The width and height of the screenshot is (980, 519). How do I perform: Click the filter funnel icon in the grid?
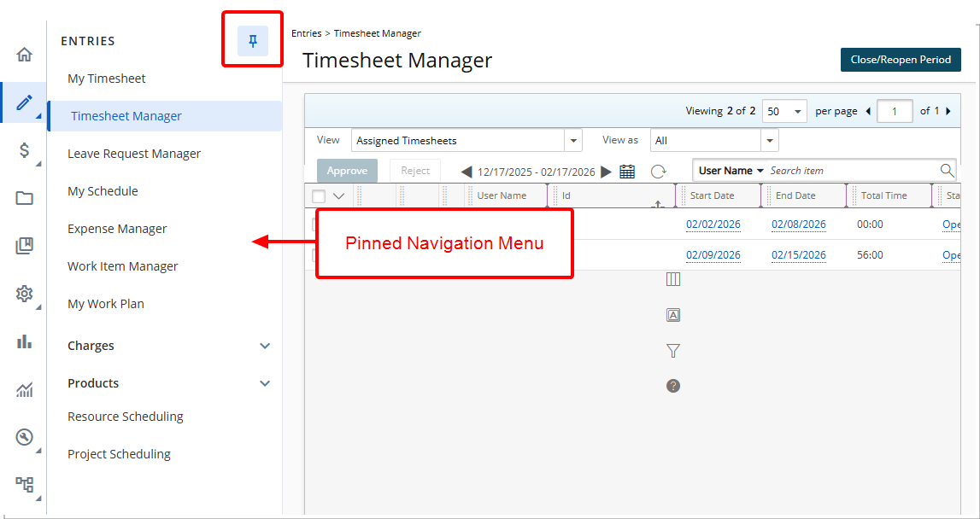[673, 351]
